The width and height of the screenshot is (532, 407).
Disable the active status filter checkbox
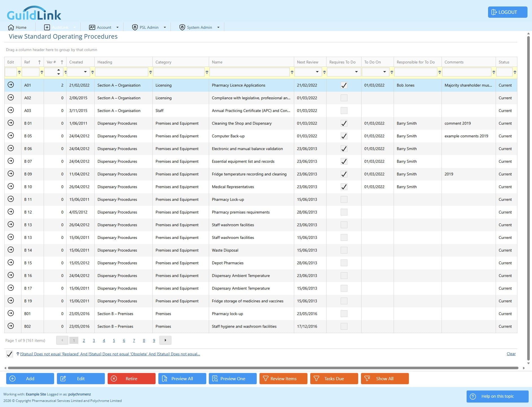tap(10, 354)
